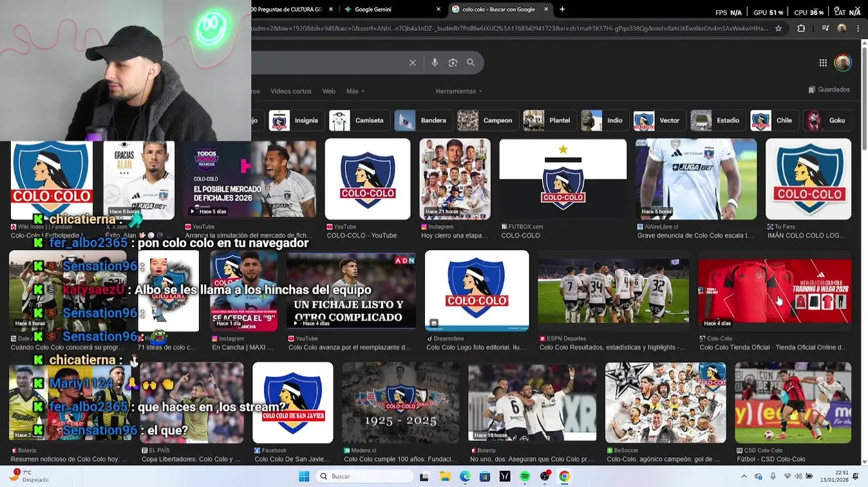The image size is (868, 487).
Task: Open the BeSoccer 'agónico campeón' image
Action: 666,402
